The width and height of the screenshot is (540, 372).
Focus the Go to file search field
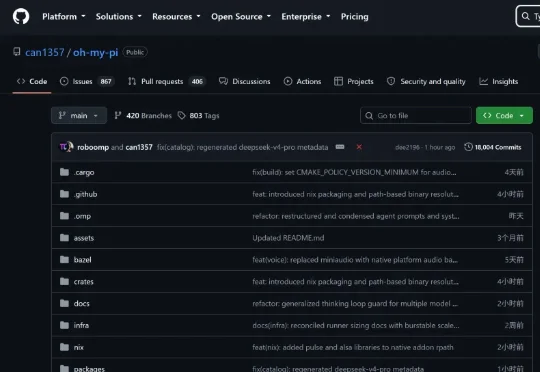[416, 115]
